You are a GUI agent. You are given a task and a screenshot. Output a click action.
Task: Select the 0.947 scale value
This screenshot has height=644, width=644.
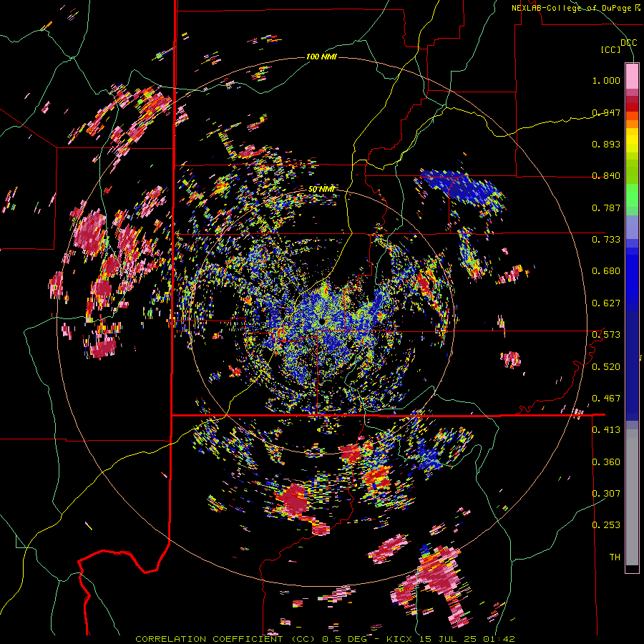coord(606,112)
